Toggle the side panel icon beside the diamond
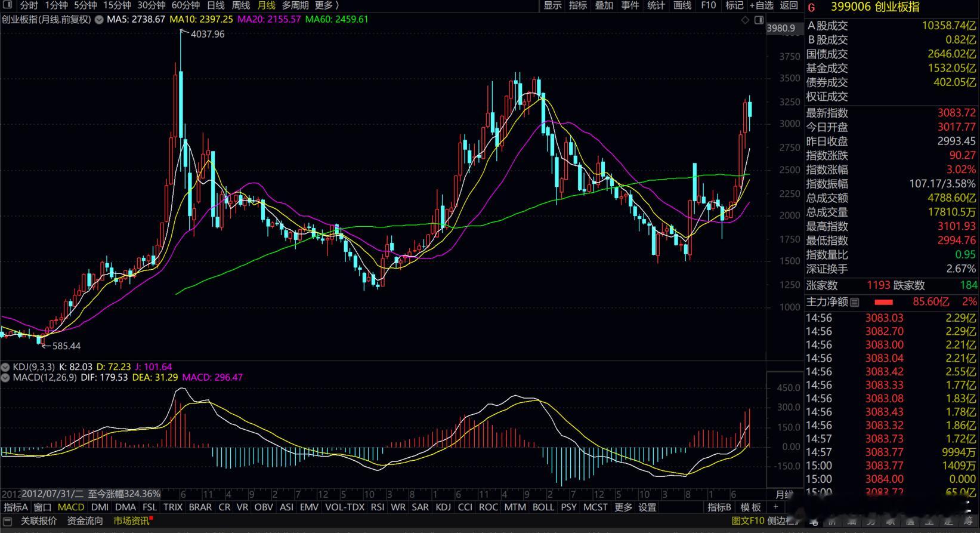Screen dimensions: 980x533 759,20
